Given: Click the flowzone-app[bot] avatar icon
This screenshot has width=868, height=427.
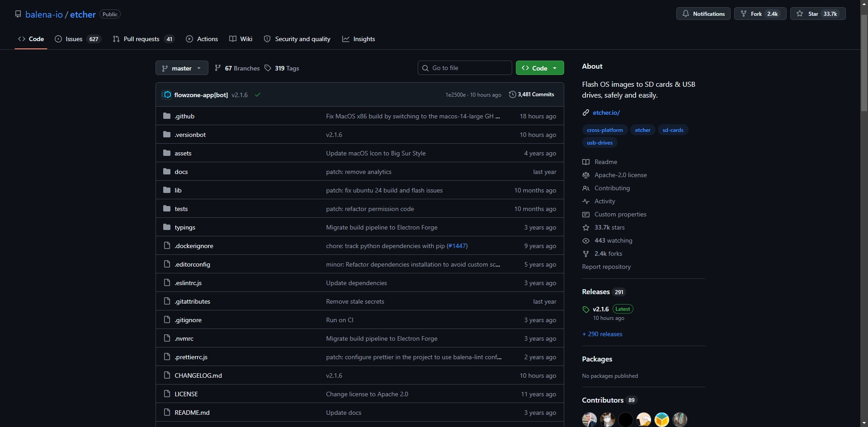Looking at the screenshot, I should click(x=167, y=95).
